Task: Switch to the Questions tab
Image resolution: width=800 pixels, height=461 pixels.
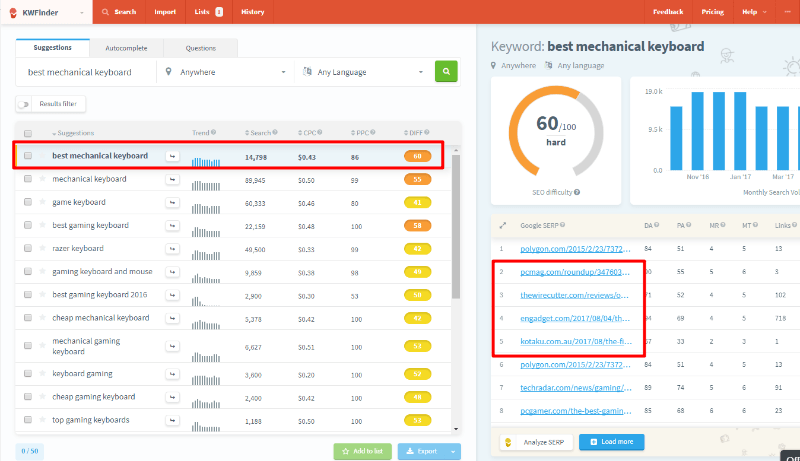Action: (x=201, y=48)
